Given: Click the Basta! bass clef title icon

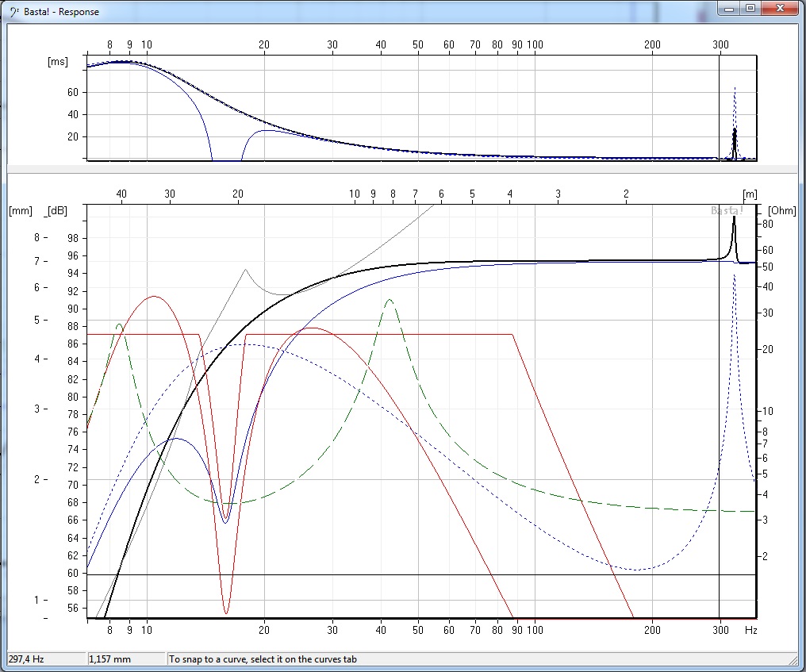Looking at the screenshot, I should click(13, 11).
